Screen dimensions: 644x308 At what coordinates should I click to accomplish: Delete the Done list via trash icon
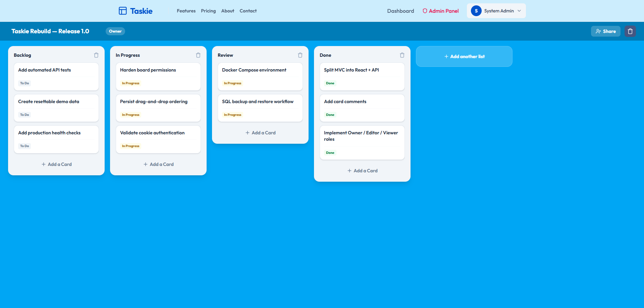click(402, 55)
